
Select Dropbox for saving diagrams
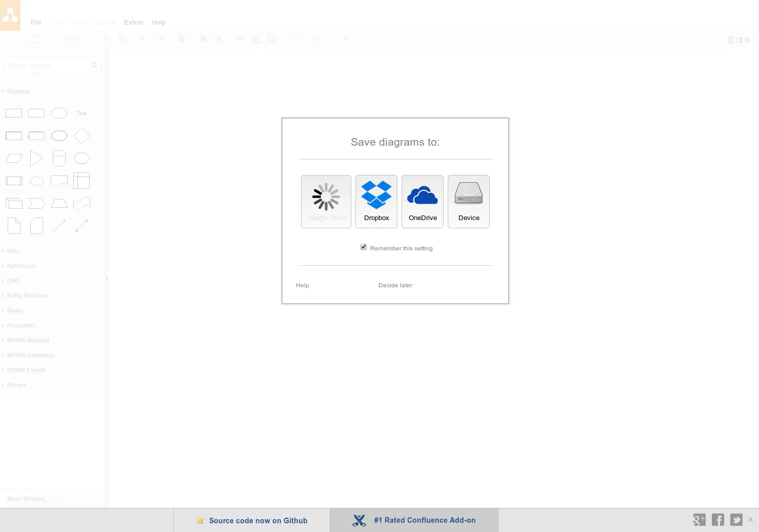pos(376,202)
